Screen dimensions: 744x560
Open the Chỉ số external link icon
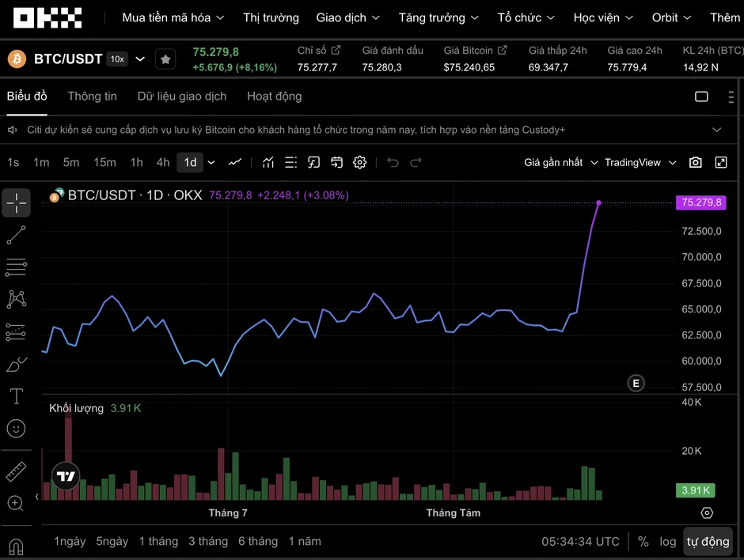[x=336, y=50]
